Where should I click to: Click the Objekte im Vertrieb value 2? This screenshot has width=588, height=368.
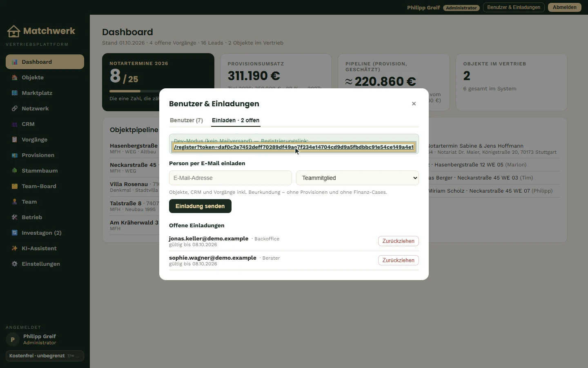pyautogui.click(x=467, y=76)
